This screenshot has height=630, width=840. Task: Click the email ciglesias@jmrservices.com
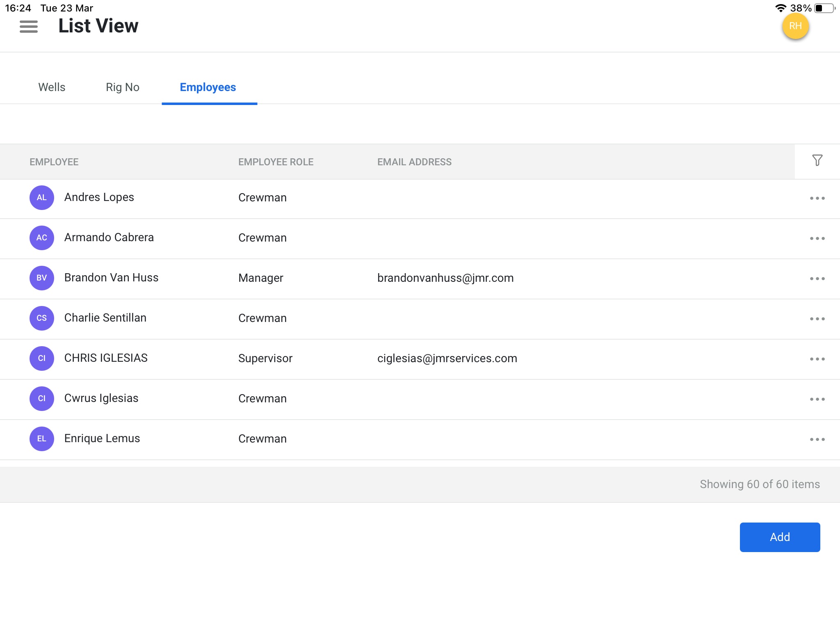tap(447, 358)
